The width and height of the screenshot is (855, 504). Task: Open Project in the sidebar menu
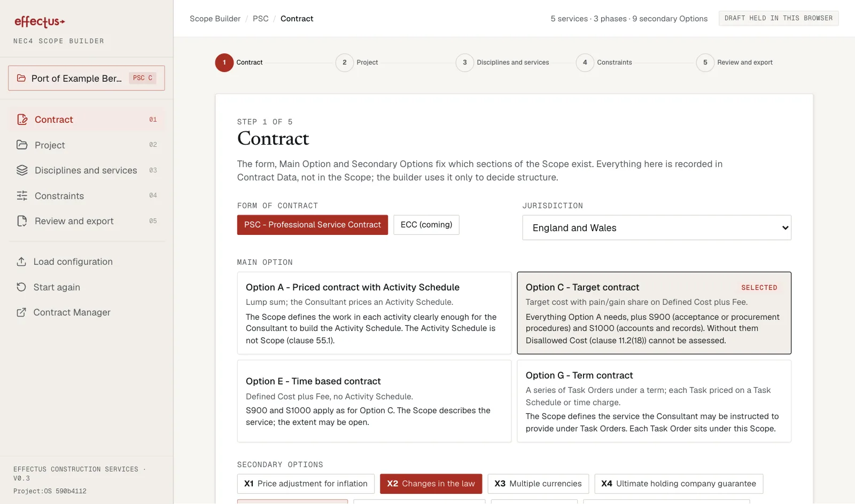(x=87, y=145)
